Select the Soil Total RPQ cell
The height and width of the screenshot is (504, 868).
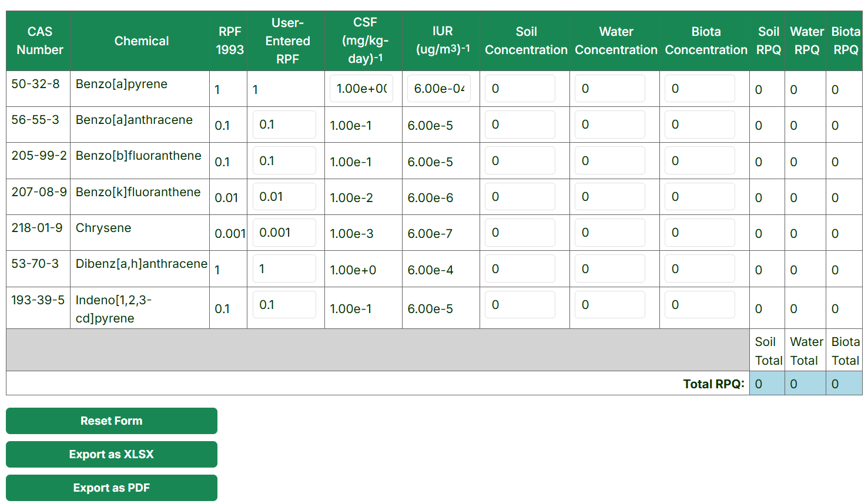tap(767, 384)
